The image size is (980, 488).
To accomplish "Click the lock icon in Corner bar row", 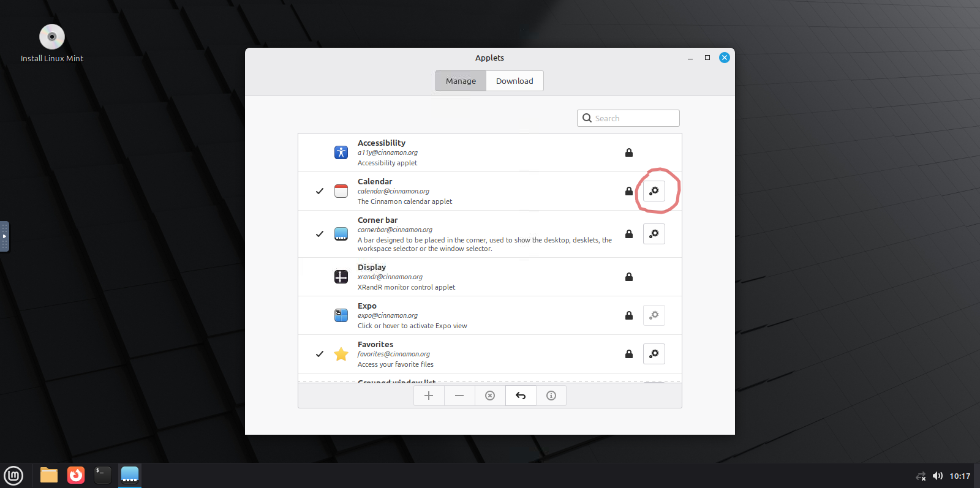I will (x=629, y=234).
